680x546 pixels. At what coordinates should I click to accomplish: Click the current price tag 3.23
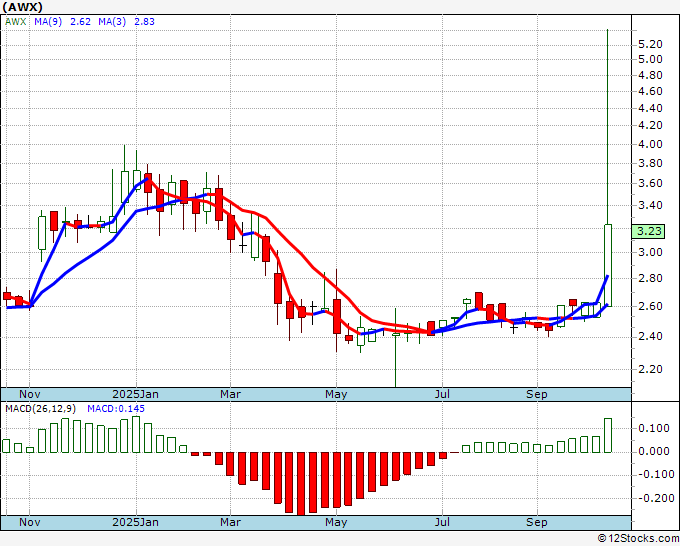(648, 231)
